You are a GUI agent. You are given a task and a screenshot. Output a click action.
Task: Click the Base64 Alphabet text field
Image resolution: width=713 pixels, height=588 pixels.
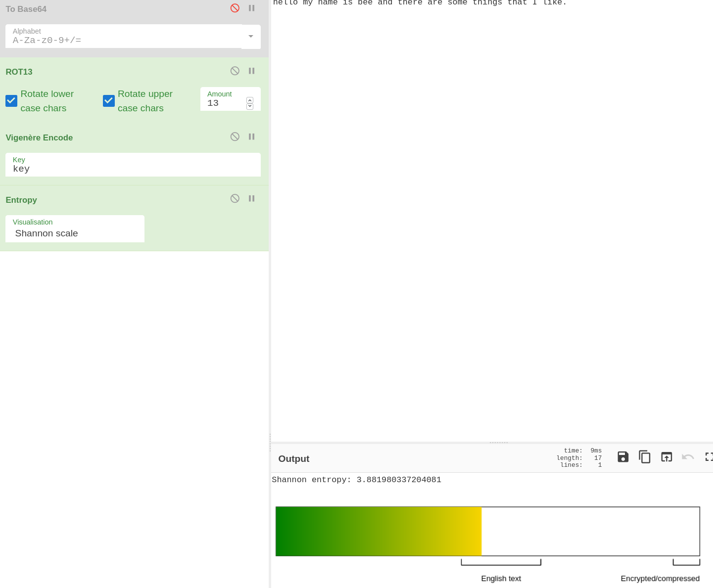point(124,36)
